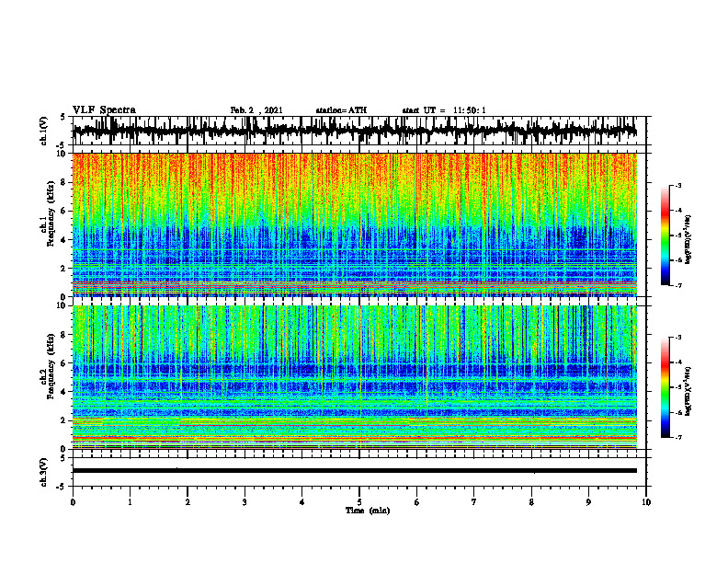Click the "8" tick on ch.2 frequency axis

[x=63, y=335]
